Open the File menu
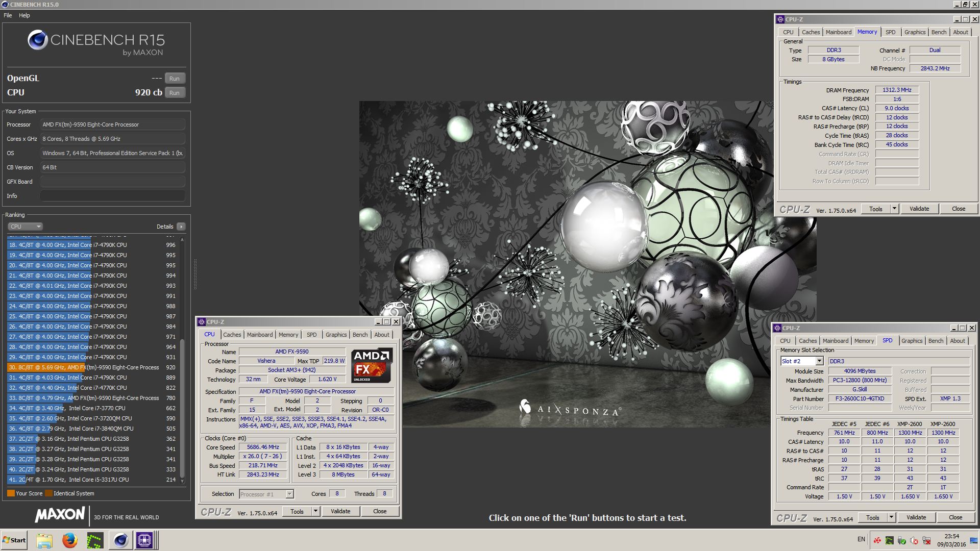Image resolution: width=980 pixels, height=551 pixels. pyautogui.click(x=8, y=15)
